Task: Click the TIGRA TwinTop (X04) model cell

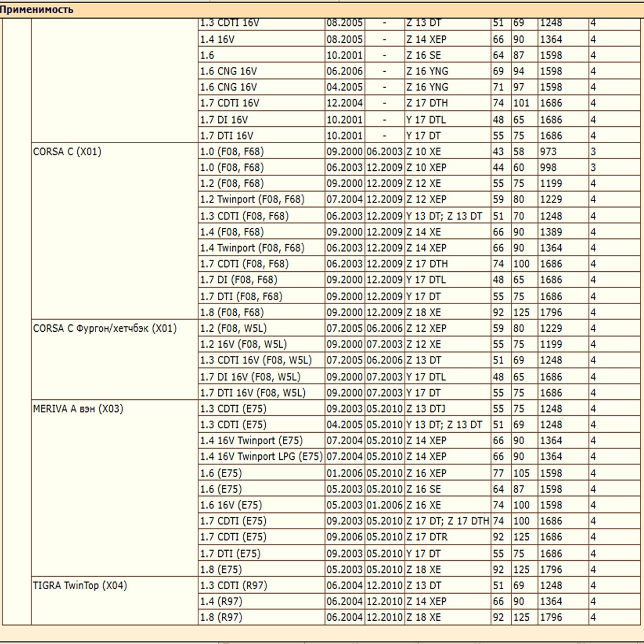Action: 80,586
